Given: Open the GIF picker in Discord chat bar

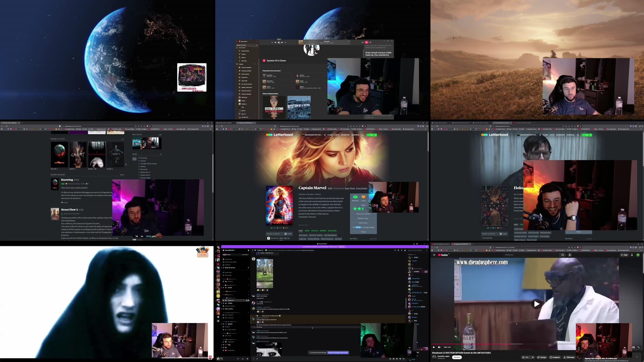Looking at the screenshot, I should click(393, 359).
